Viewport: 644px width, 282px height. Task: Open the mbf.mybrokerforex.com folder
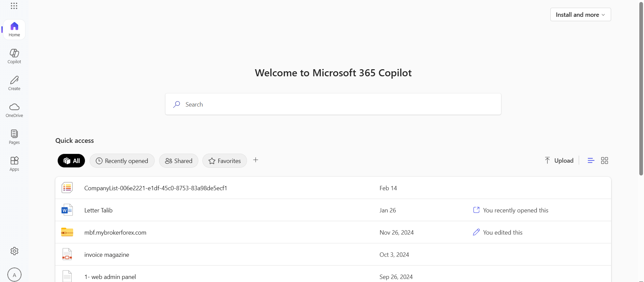pos(333,232)
